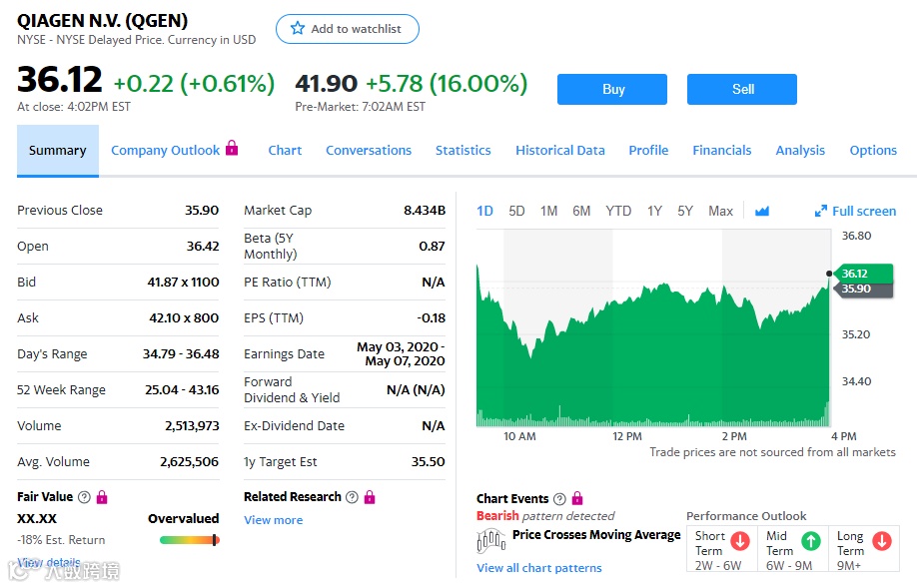Click the EPS (TTM) value -0.18
Image resolution: width=917 pixels, height=588 pixels.
point(431,318)
